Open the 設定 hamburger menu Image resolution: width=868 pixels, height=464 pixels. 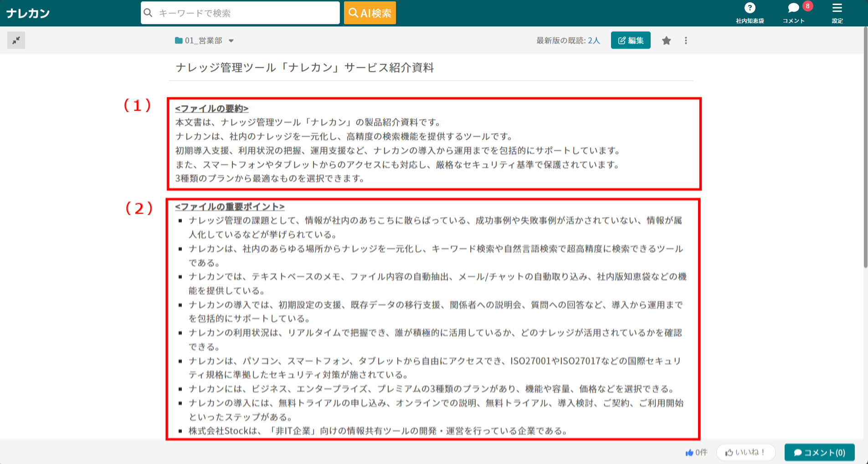[837, 8]
